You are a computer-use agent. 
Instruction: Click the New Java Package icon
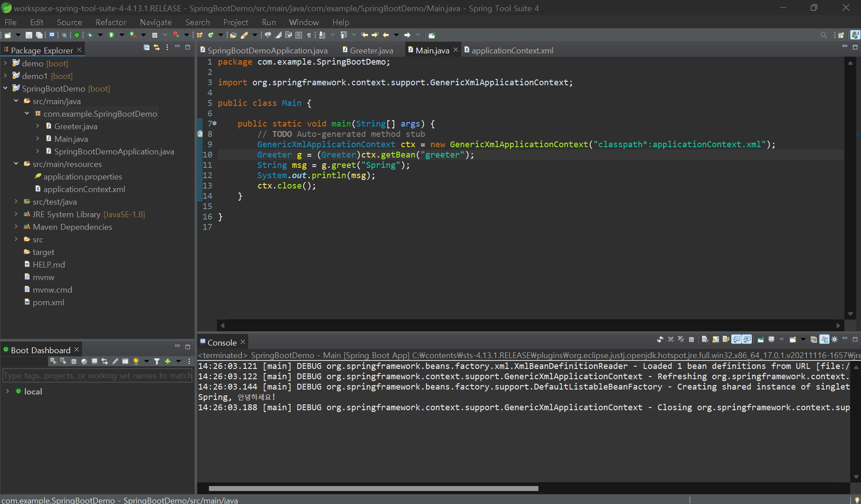point(199,35)
